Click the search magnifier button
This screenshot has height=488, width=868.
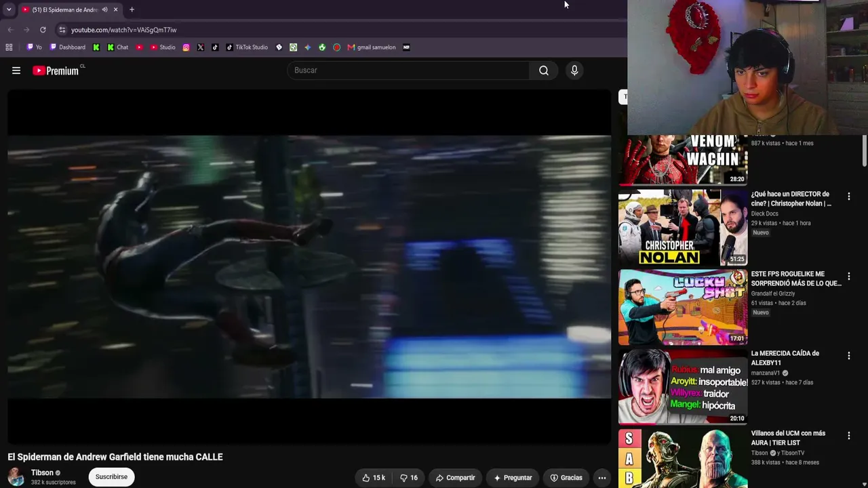click(x=544, y=70)
